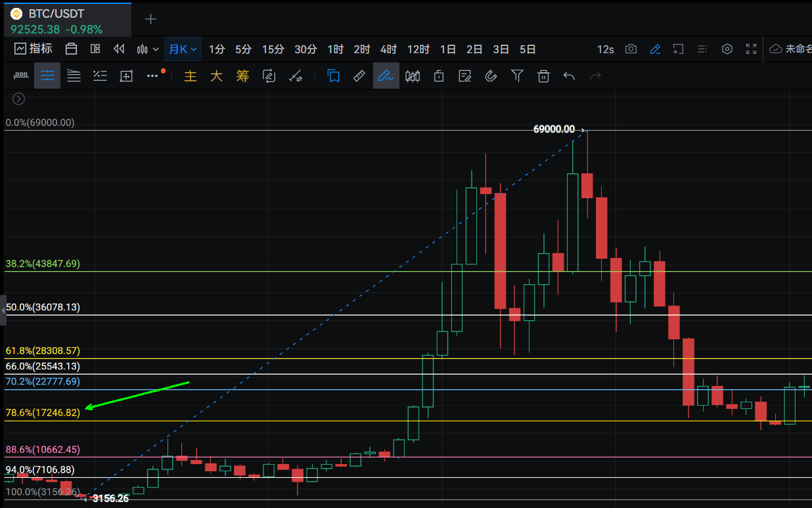
Task: Click the rewind replay icon
Action: point(119,49)
